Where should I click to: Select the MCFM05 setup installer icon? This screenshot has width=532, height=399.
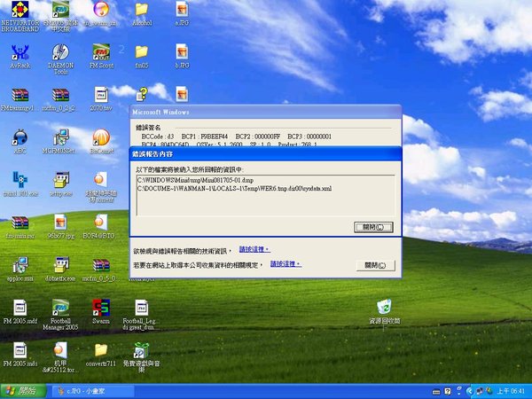click(60, 142)
